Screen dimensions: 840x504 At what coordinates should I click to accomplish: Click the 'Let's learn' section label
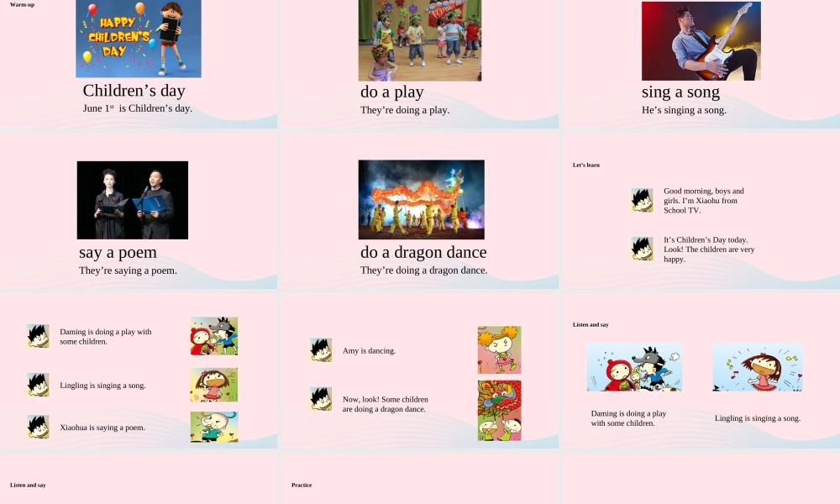point(586,165)
